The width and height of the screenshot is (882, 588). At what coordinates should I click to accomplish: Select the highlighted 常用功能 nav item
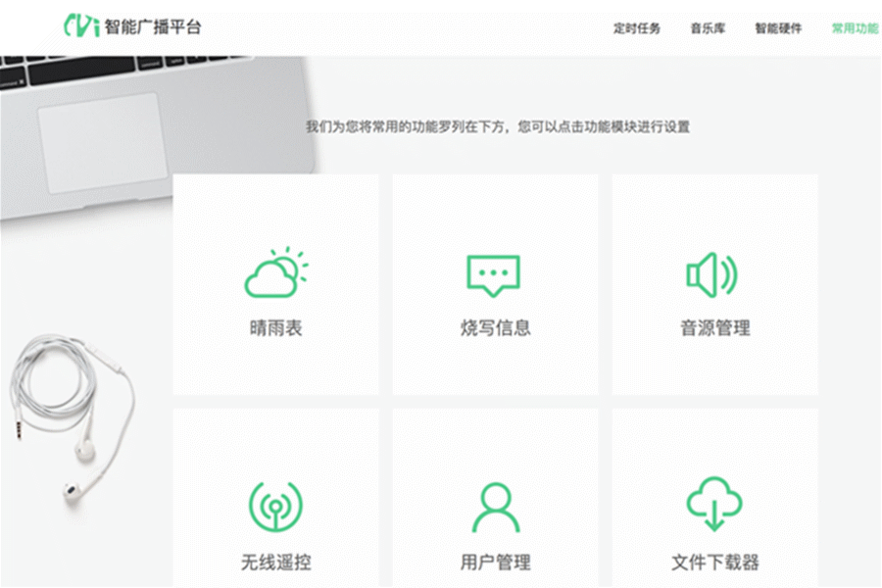tap(855, 28)
